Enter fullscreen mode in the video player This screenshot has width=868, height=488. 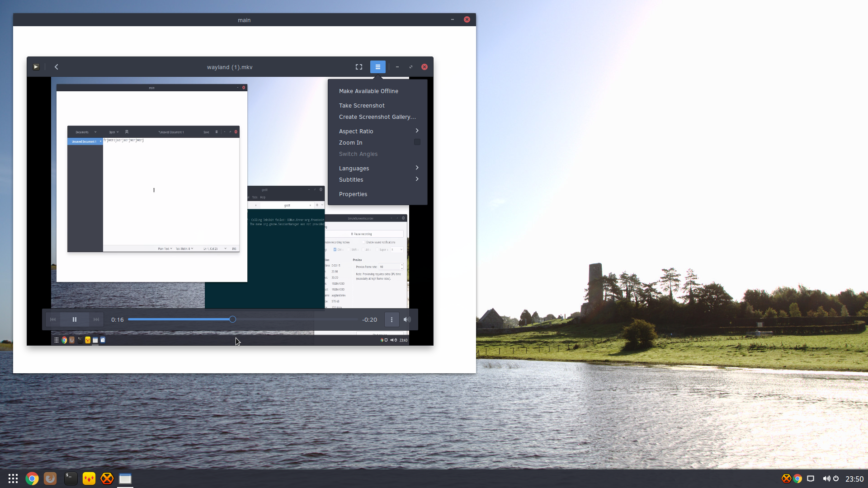point(359,67)
